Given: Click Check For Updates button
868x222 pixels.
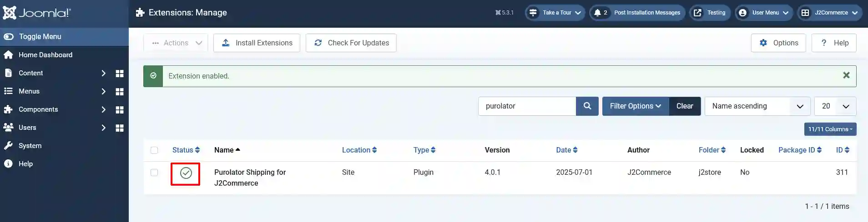Looking at the screenshot, I should 351,43.
